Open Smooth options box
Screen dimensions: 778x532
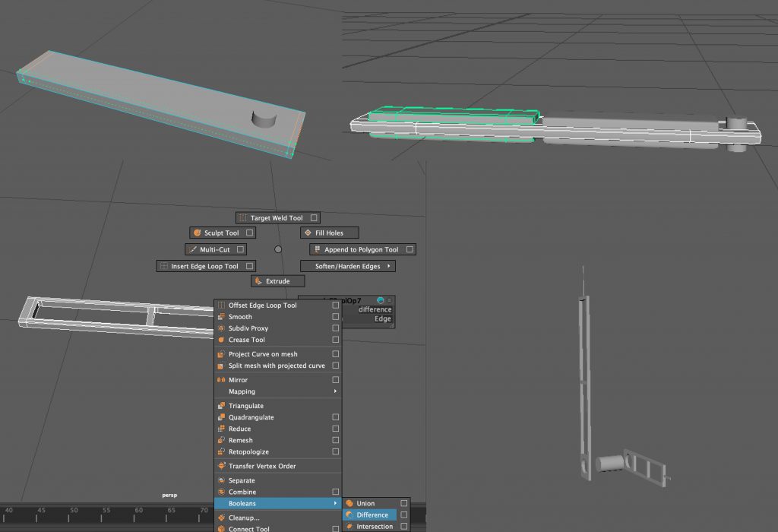point(335,317)
